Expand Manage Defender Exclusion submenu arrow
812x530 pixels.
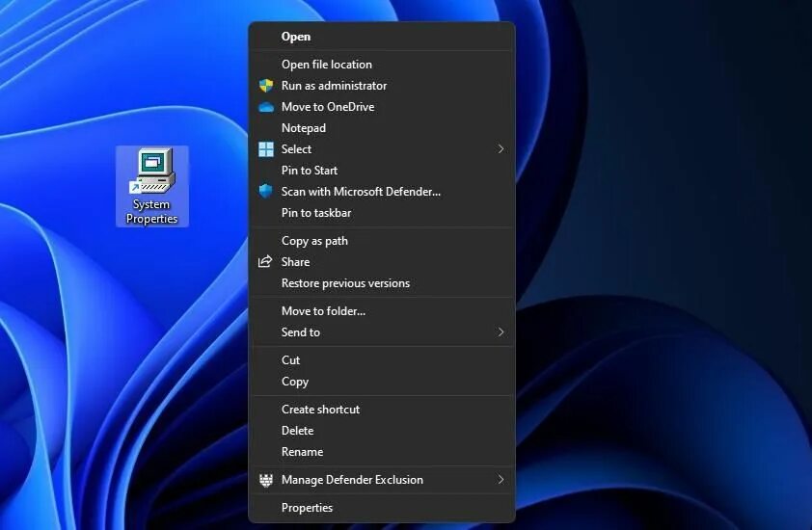[x=501, y=480]
